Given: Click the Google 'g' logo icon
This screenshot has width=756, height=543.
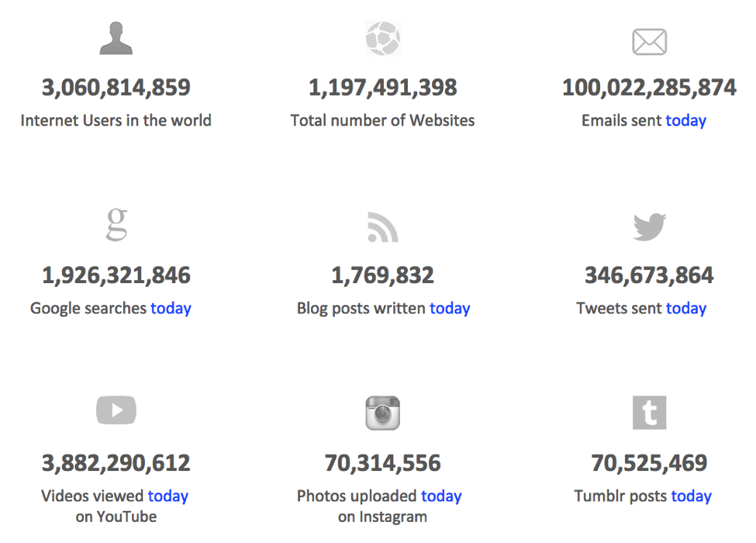Looking at the screenshot, I should [116, 224].
